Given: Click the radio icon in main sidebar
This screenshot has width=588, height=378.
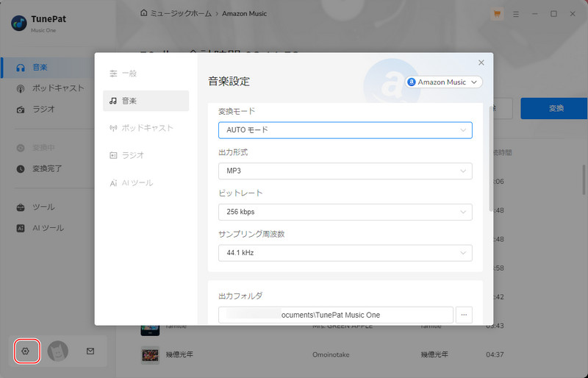Looking at the screenshot, I should tap(21, 110).
